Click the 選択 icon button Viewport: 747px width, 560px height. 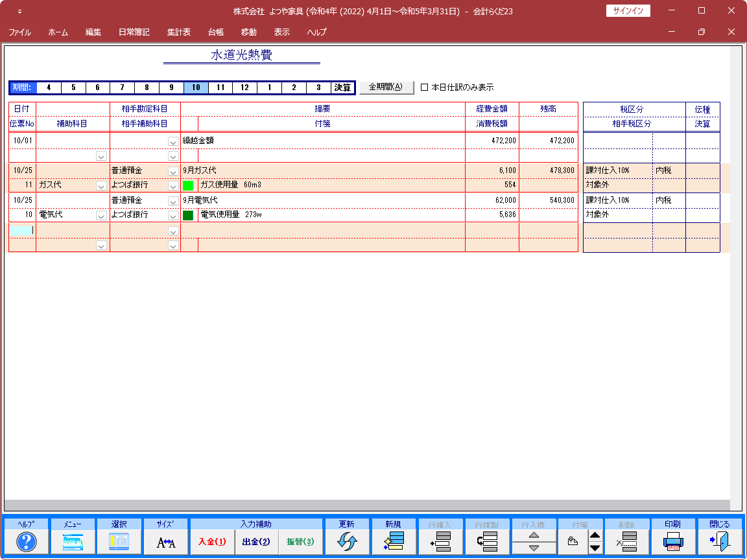pyautogui.click(x=119, y=542)
